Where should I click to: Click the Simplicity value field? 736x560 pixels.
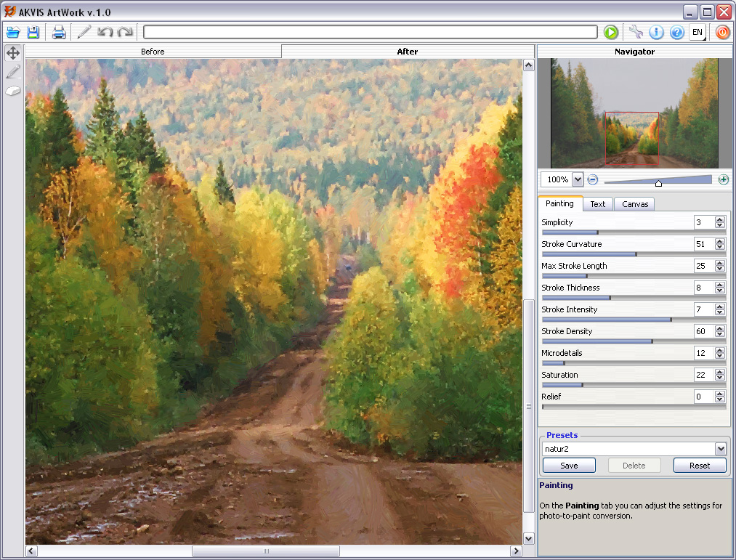point(703,222)
